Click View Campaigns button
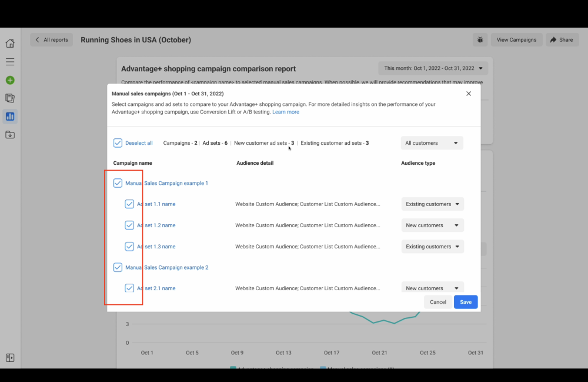Viewport: 588px width, 382px height. [x=516, y=40]
